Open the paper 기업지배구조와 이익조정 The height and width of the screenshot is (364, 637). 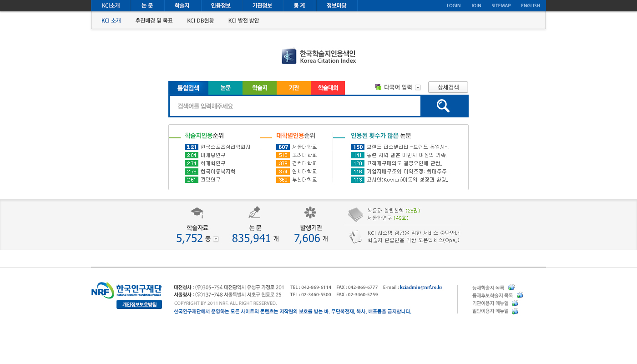(x=408, y=172)
